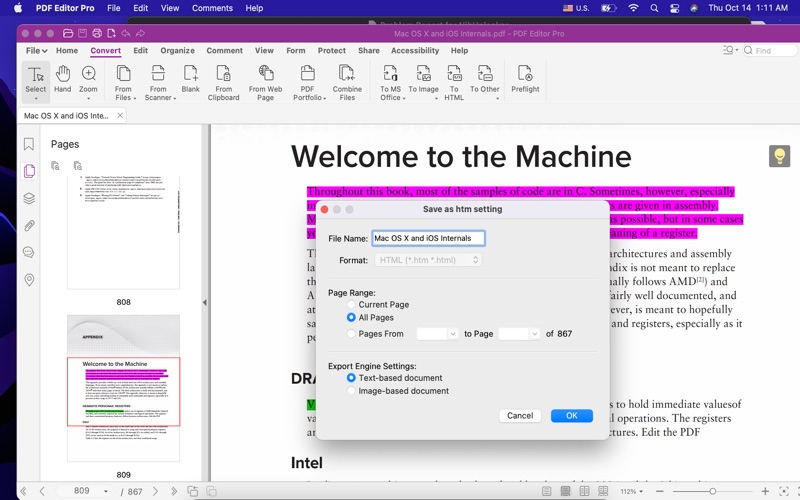Open the Comments menu in macOS menu bar
The height and width of the screenshot is (500, 800).
pos(212,8)
